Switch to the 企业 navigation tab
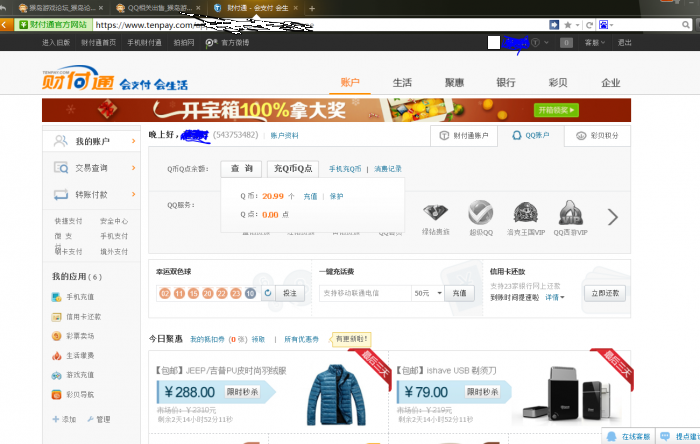Viewport: 700px width, 444px height. [x=610, y=83]
